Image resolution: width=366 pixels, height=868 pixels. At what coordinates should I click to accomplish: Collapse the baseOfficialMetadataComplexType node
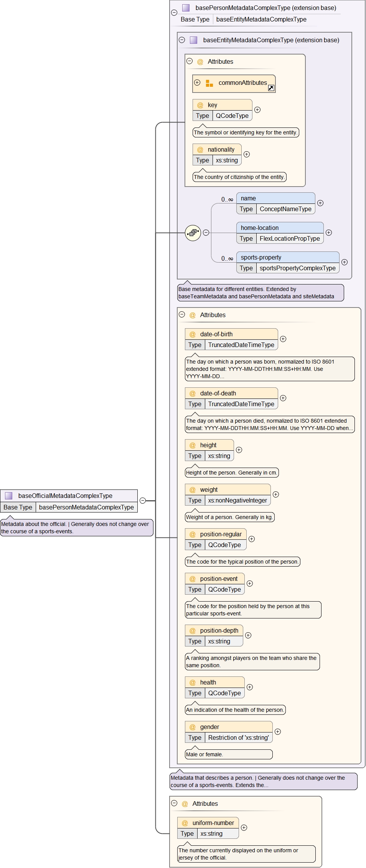pos(143,501)
